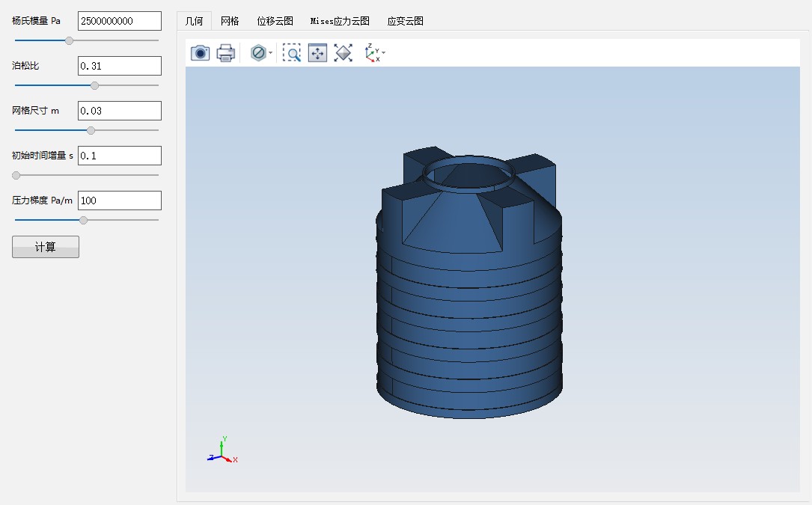Click the 泊松比 slider handle
The image size is (812, 505).
coord(94,85)
